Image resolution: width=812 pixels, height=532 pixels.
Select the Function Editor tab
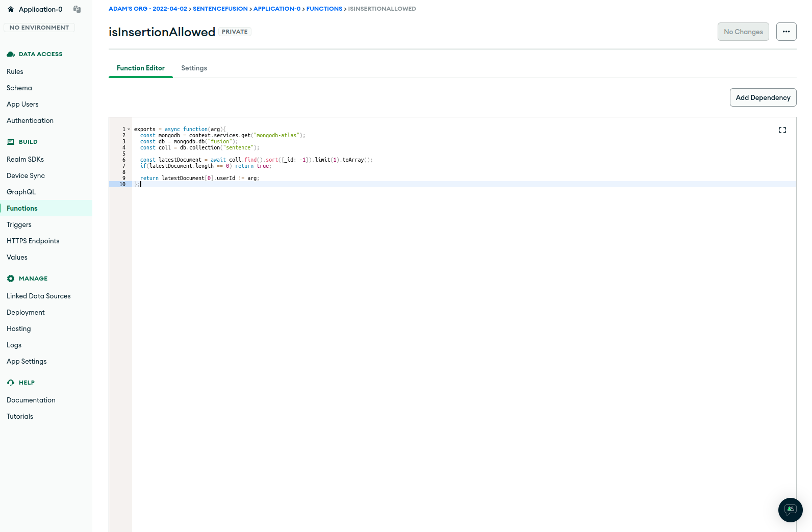(x=141, y=68)
